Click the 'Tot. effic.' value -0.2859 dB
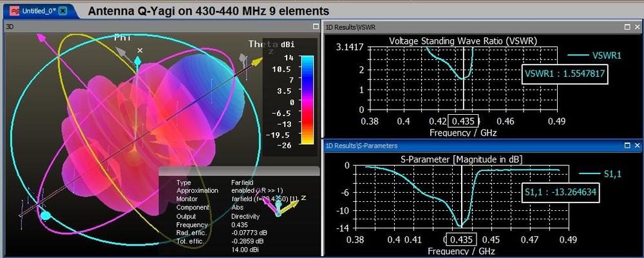This screenshot has width=644, height=258. 248,241
